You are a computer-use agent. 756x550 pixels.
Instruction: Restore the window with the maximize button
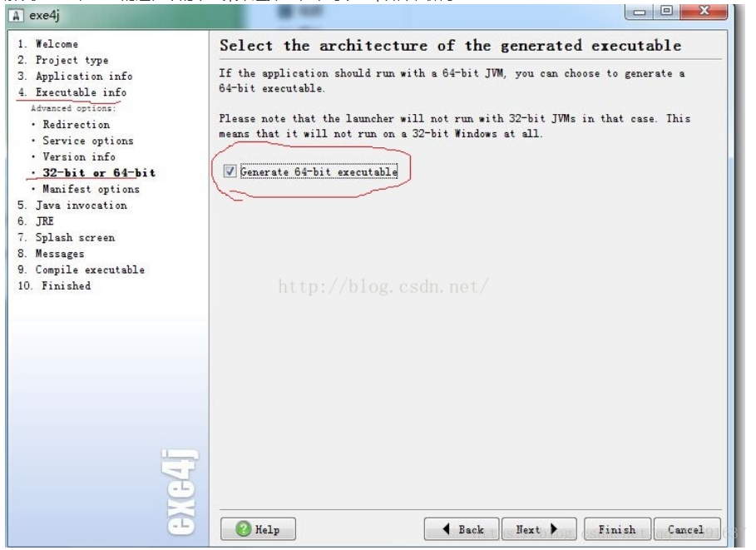[x=667, y=11]
